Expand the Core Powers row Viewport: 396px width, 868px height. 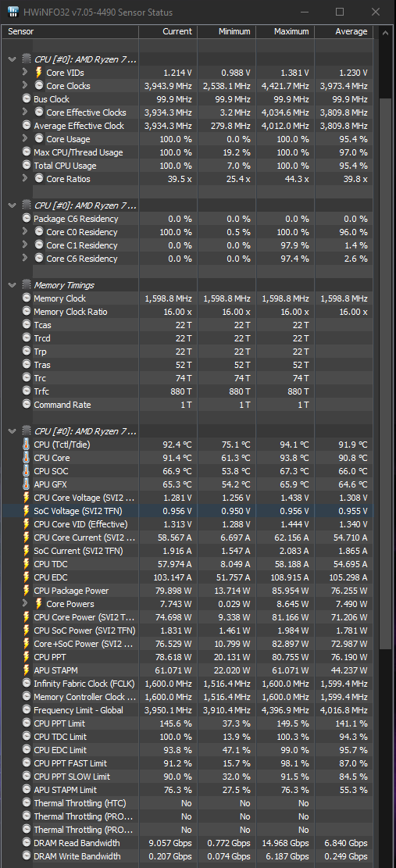24,604
